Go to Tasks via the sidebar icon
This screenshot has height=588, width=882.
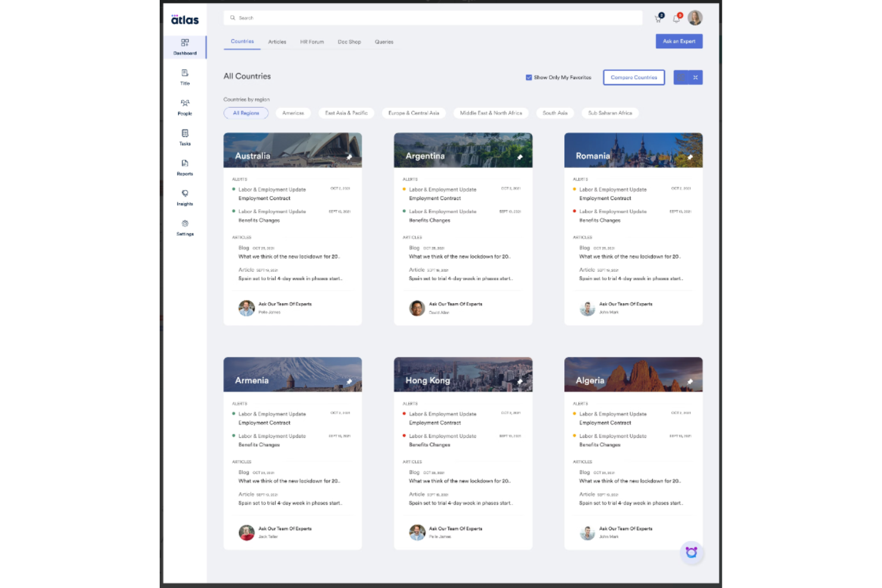(x=185, y=136)
